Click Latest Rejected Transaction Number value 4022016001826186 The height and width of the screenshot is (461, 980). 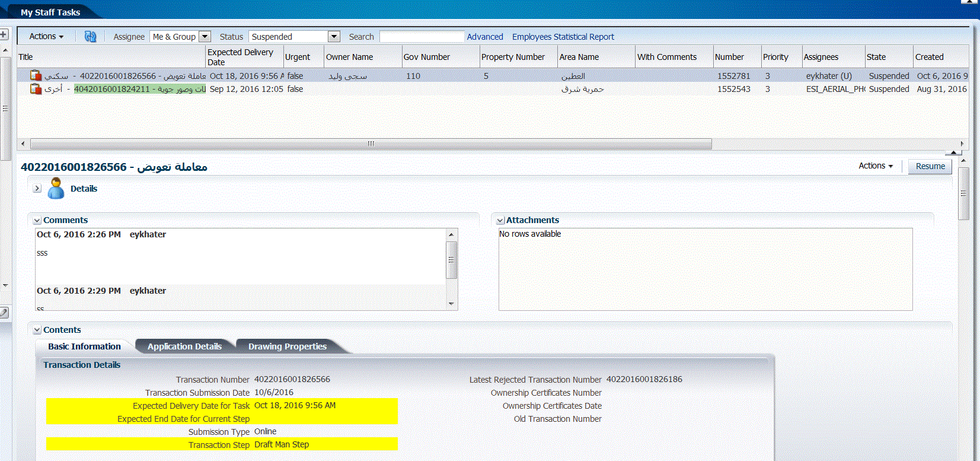(644, 379)
